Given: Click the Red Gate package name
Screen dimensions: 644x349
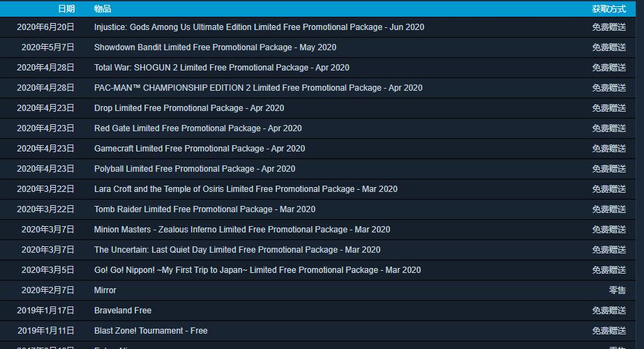Looking at the screenshot, I should [x=197, y=128].
